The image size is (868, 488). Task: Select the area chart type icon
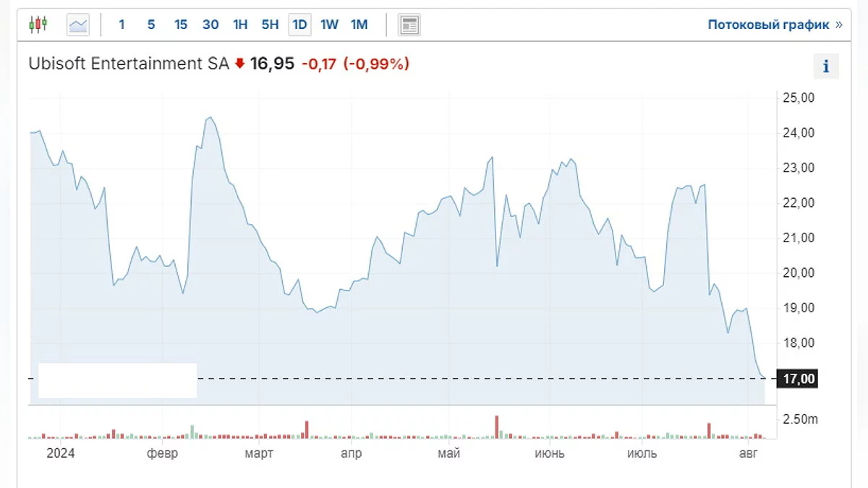(x=78, y=25)
